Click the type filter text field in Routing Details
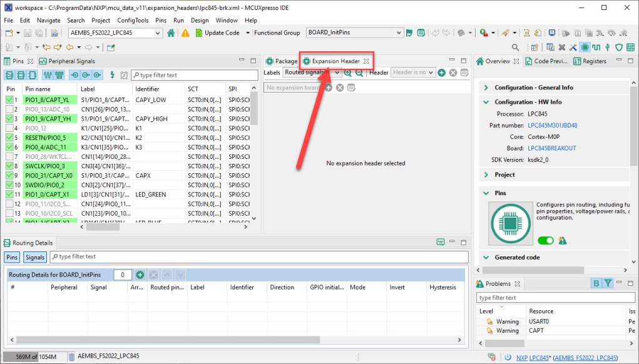This screenshot has height=364, width=639. click(x=125, y=256)
